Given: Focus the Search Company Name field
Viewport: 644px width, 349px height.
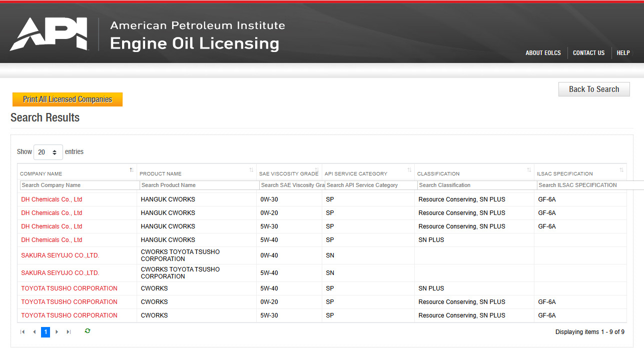Looking at the screenshot, I should coord(80,185).
